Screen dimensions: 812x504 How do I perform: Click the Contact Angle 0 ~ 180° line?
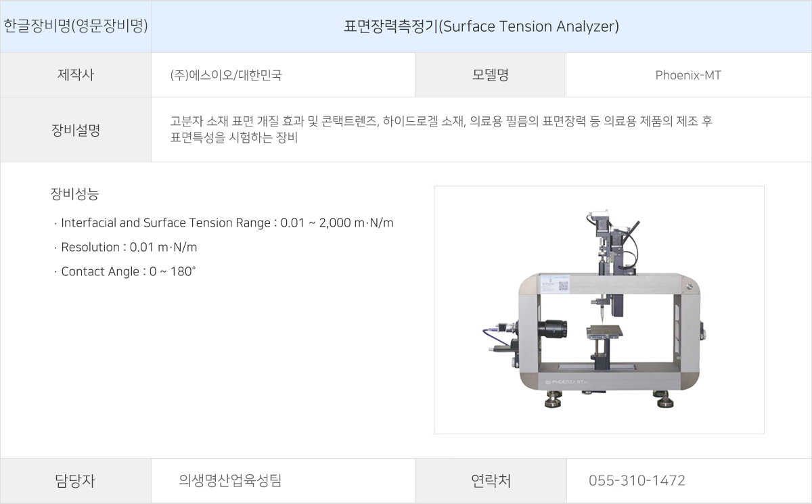coord(125,272)
